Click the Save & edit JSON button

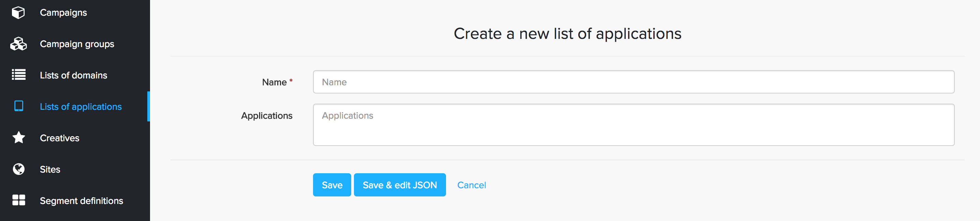[x=399, y=185]
